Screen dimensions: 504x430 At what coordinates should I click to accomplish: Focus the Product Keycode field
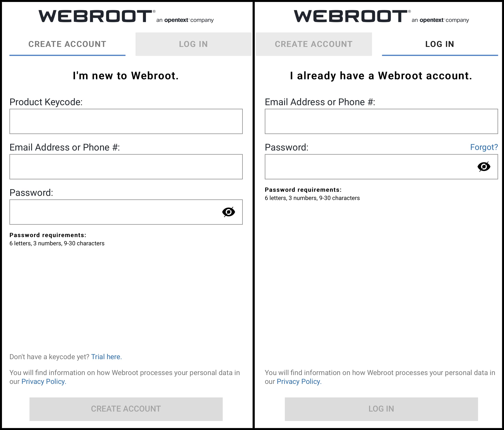click(x=126, y=121)
